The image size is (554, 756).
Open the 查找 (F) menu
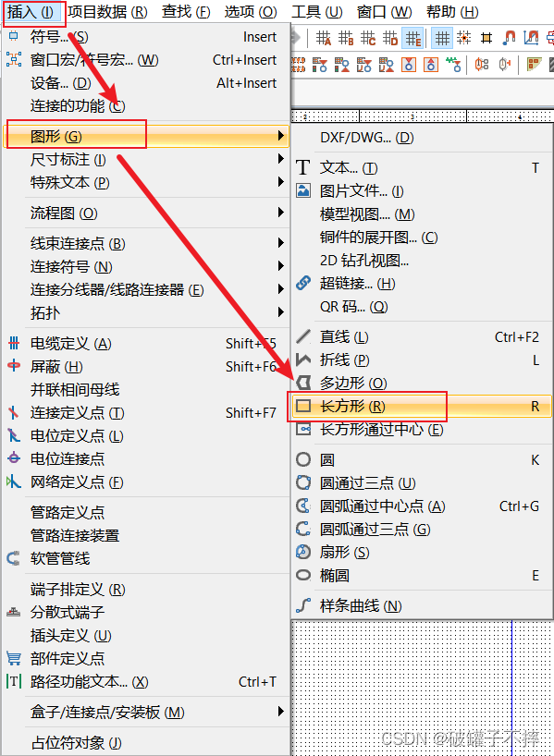click(186, 12)
